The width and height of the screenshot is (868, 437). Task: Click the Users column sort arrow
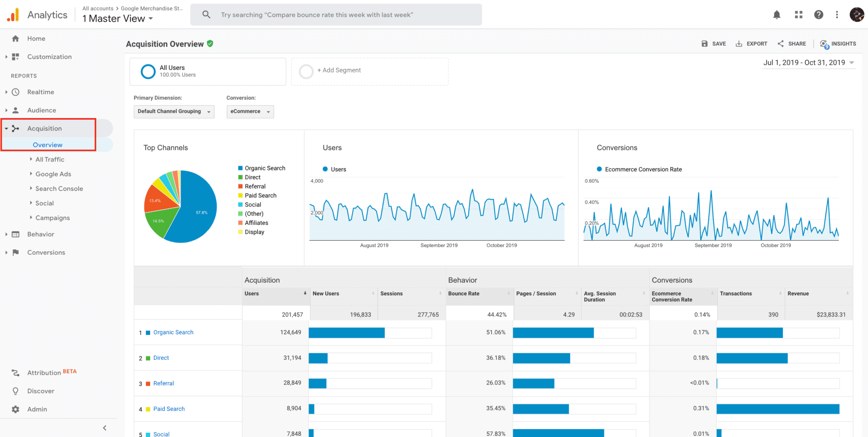pos(305,293)
